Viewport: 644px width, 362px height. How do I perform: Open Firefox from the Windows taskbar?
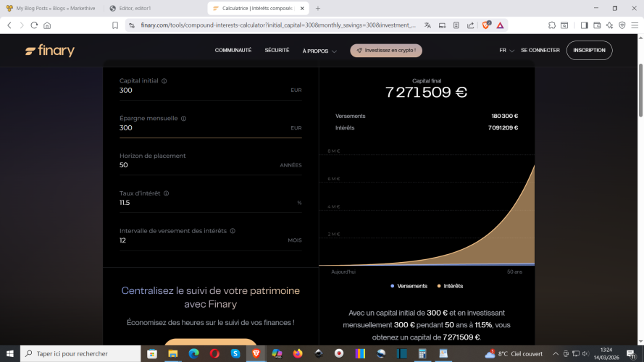(298, 353)
